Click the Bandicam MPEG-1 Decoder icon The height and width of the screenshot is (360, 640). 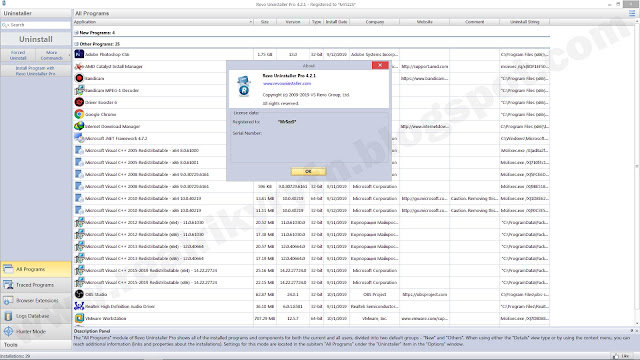(79, 90)
